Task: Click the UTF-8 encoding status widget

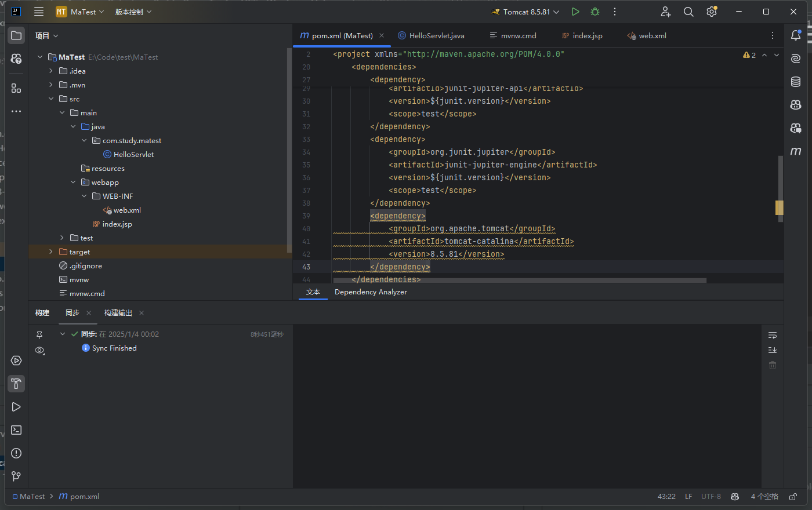Action: coord(711,497)
